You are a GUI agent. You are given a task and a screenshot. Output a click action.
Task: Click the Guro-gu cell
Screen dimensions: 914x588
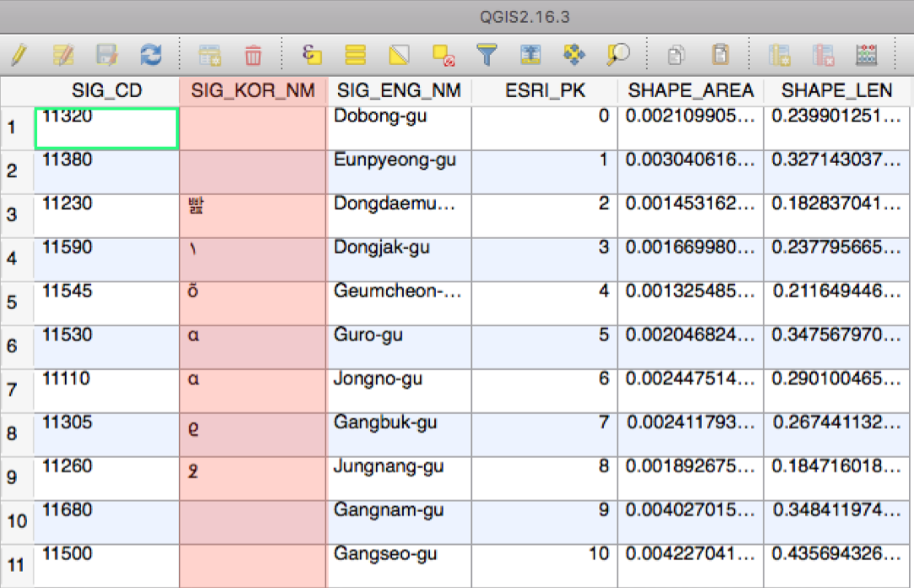point(399,346)
